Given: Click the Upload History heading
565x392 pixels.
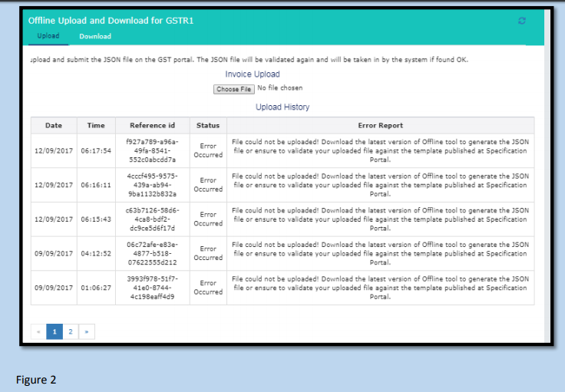Looking at the screenshot, I should pos(282,107).
